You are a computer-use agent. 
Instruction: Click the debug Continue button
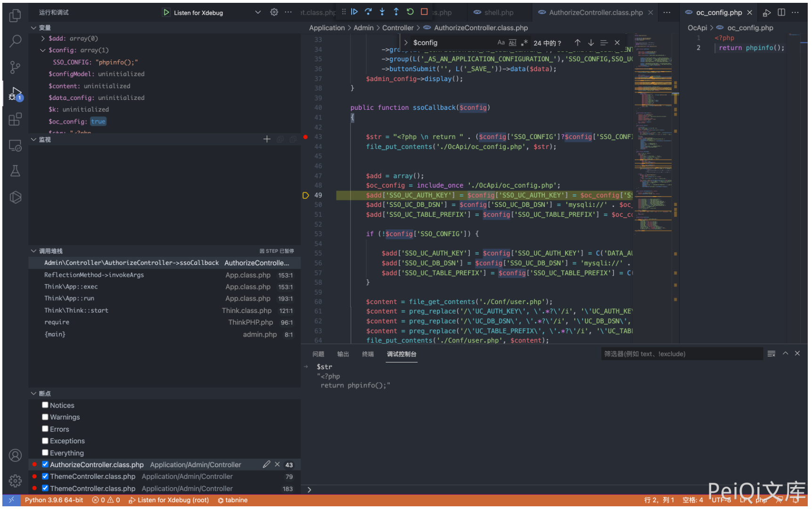pos(354,12)
